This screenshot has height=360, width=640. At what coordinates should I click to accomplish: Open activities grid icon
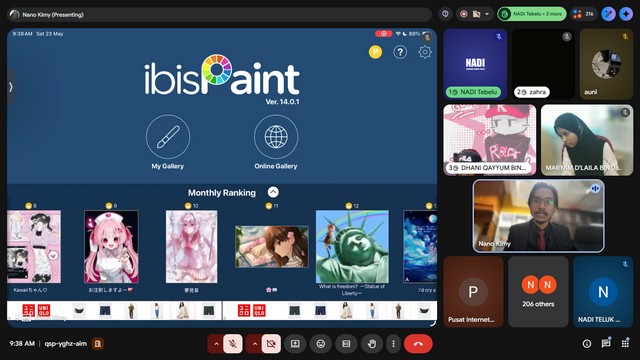click(625, 344)
